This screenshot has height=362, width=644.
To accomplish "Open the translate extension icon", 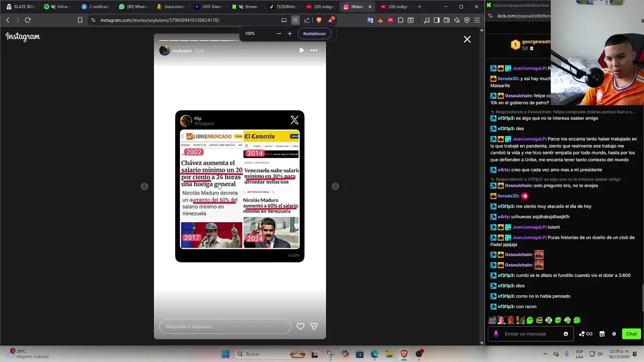I will (x=370, y=20).
